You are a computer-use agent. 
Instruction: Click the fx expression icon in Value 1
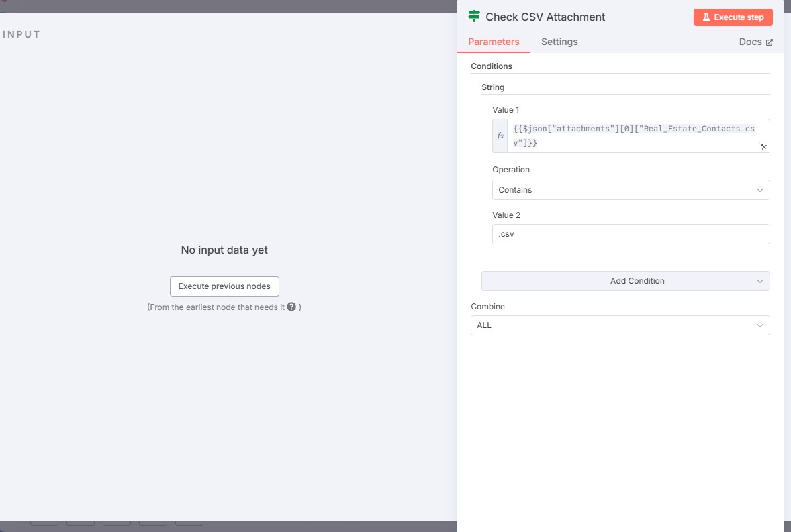pos(500,136)
